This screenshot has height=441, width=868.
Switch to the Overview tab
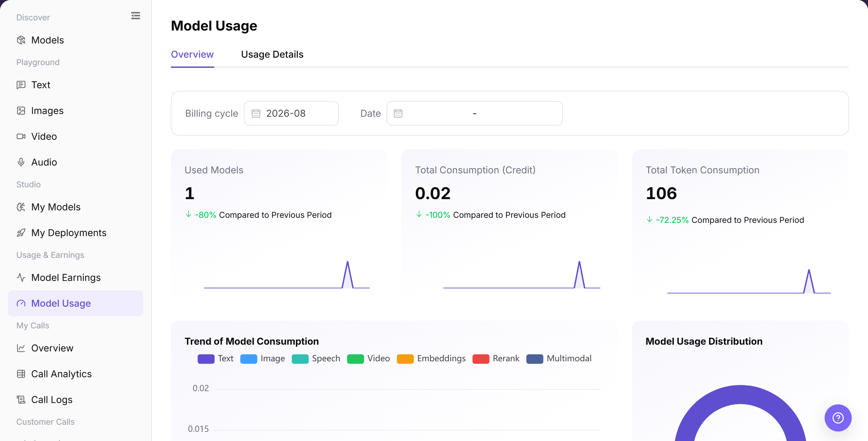[x=192, y=54]
